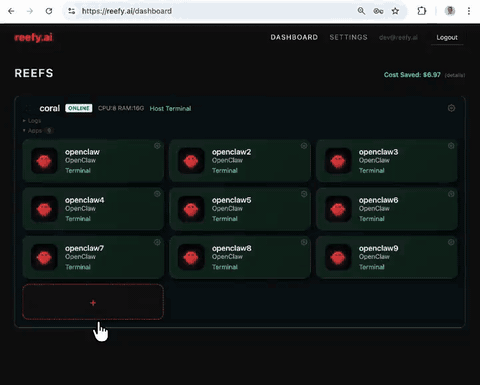Bookmark this page with the star icon
480x385 pixels.
click(x=395, y=11)
